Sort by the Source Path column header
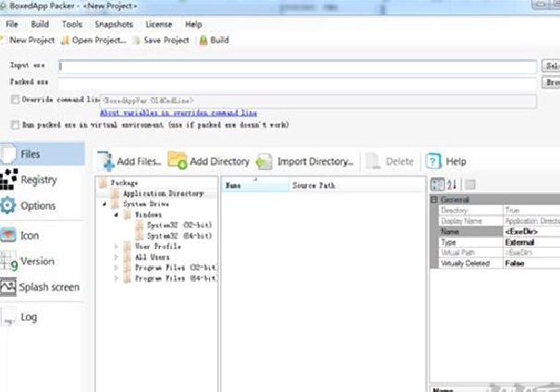560x392 pixels. click(x=357, y=186)
